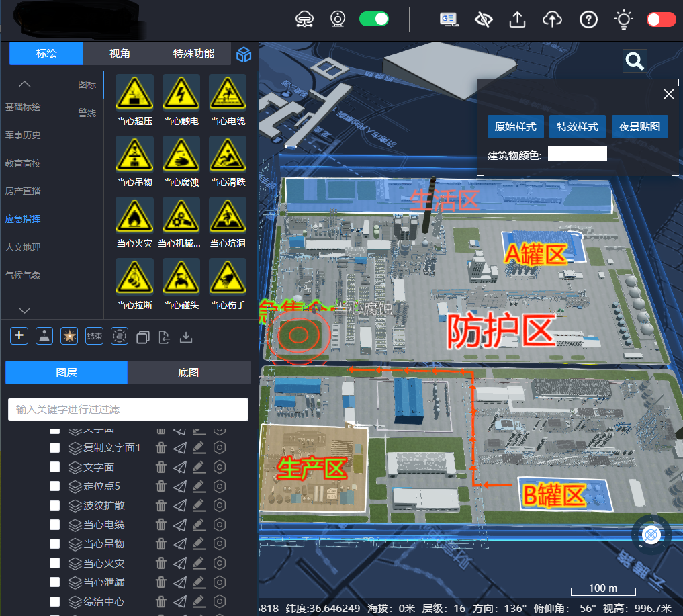Expand categories with the down chevron

(x=24, y=310)
